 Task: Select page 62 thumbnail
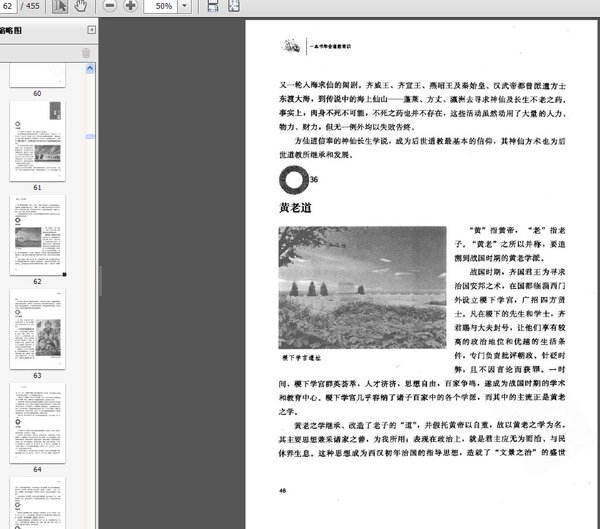coord(38,235)
